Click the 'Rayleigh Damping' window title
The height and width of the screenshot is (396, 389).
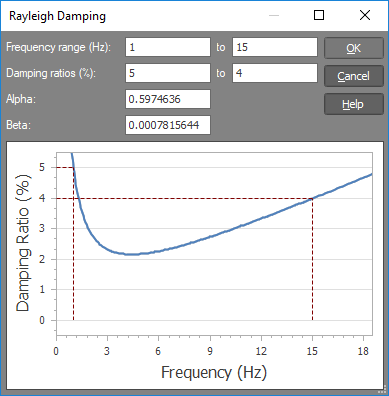pyautogui.click(x=57, y=16)
